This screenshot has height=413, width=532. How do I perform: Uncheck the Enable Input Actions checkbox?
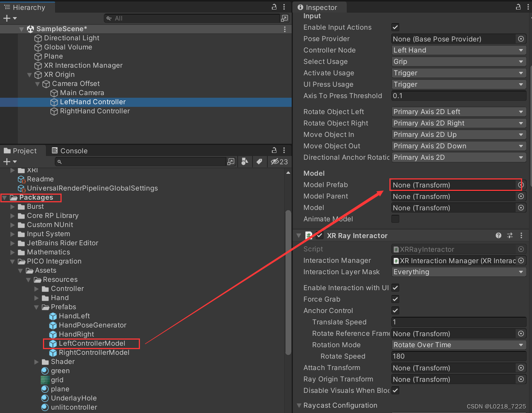(395, 27)
